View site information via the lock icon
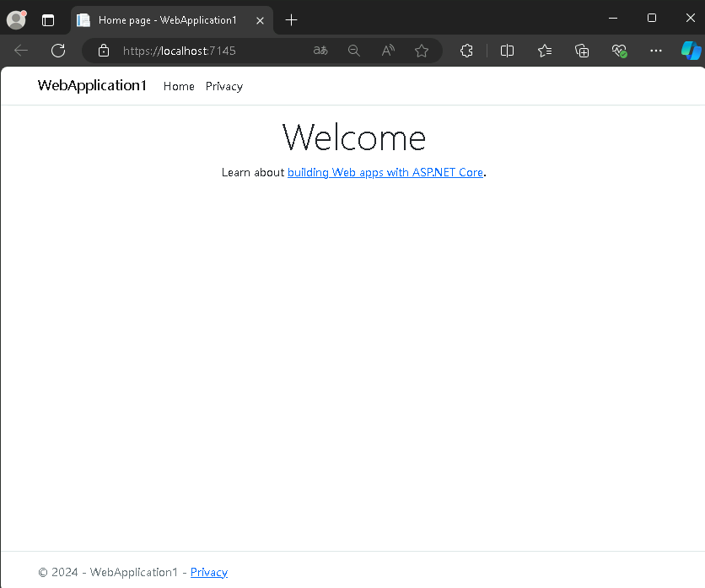The image size is (705, 588). (104, 51)
